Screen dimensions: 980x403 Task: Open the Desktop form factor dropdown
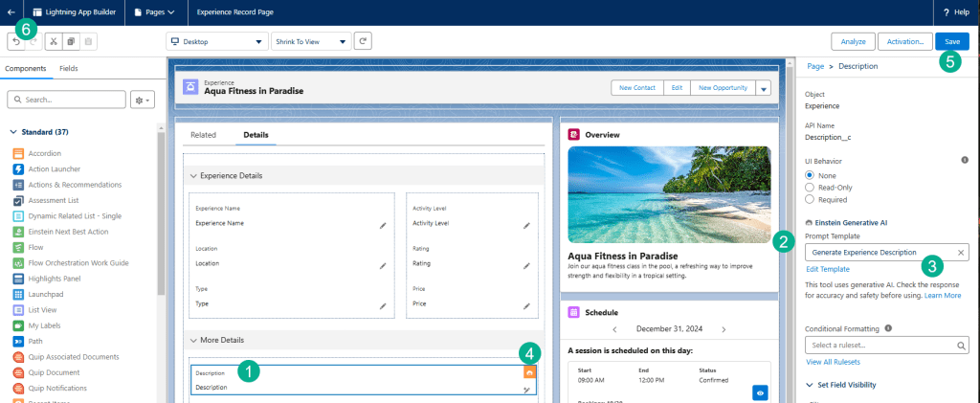click(x=216, y=42)
